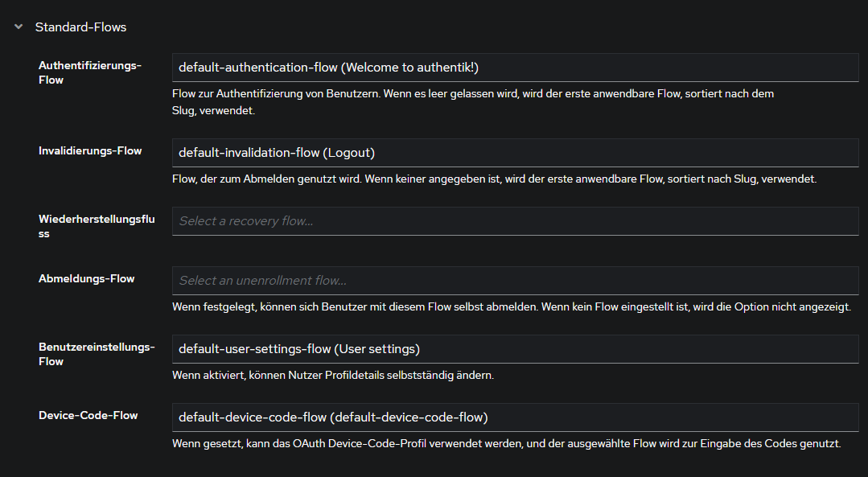Image resolution: width=868 pixels, height=477 pixels.
Task: Select a recovery flow in Wiederherstellungsfluss field
Action: pos(515,221)
